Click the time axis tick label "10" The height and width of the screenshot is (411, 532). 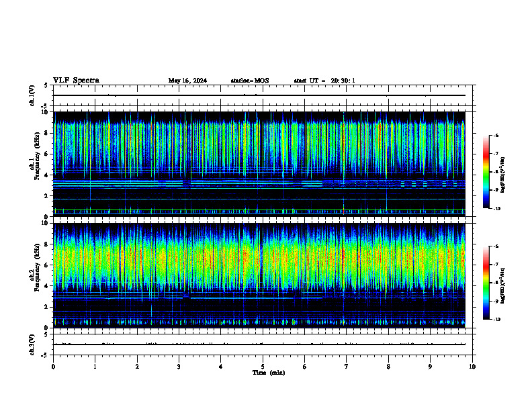click(x=472, y=367)
